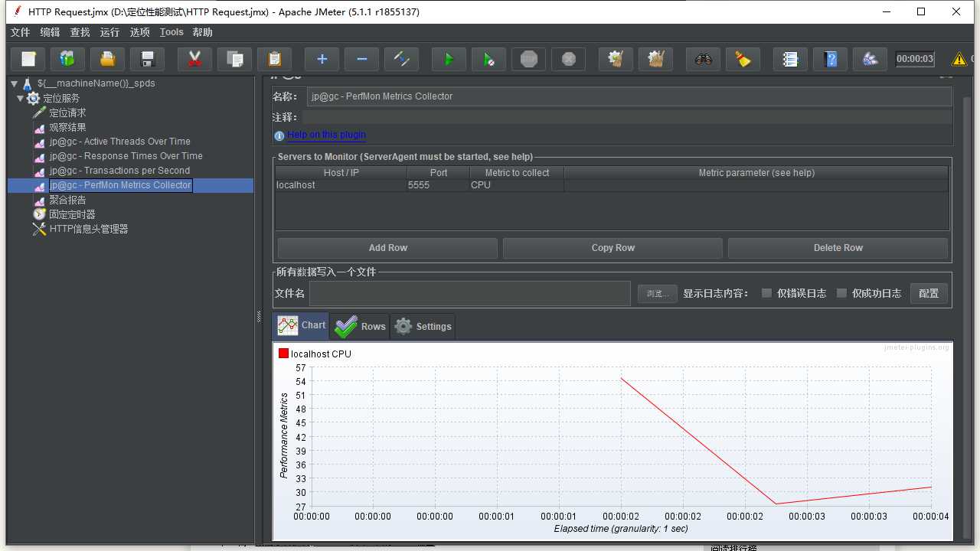This screenshot has height=551, width=980.
Task: Open the 编辑 menu
Action: point(50,32)
